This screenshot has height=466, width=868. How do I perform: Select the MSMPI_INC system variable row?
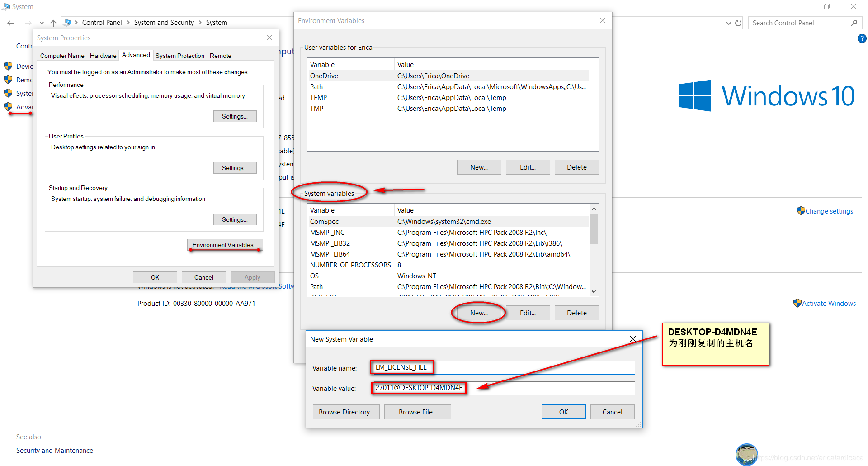pos(448,232)
